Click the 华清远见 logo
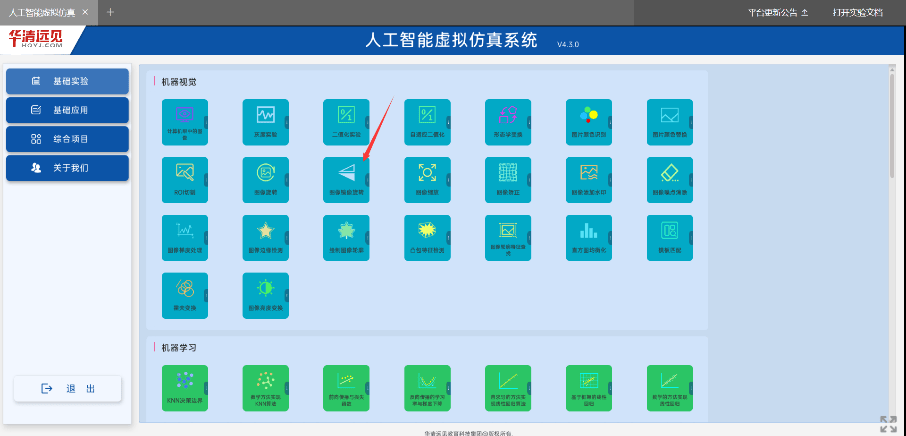This screenshot has height=436, width=906. [35, 40]
